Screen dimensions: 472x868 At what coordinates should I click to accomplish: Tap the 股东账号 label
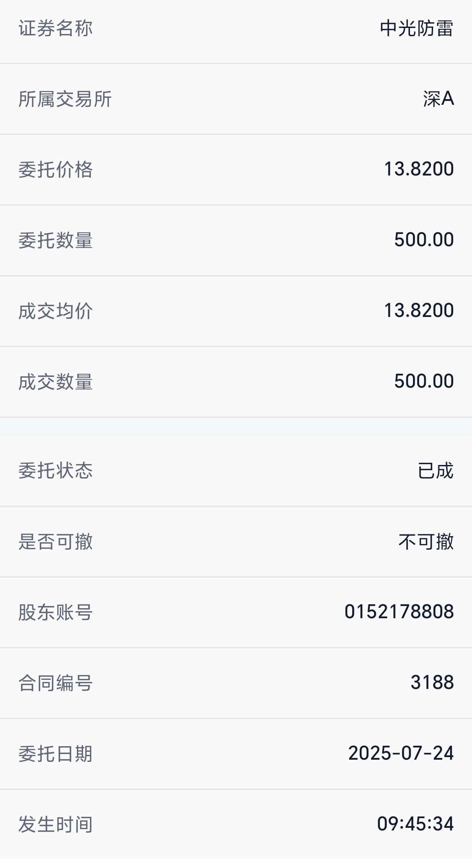point(56,613)
